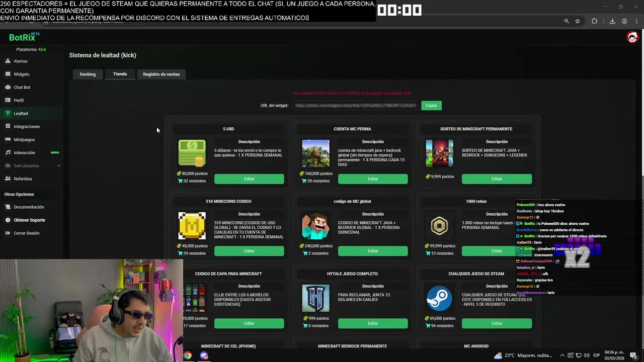Click 'Plataforma: Kick' label

(x=31, y=49)
